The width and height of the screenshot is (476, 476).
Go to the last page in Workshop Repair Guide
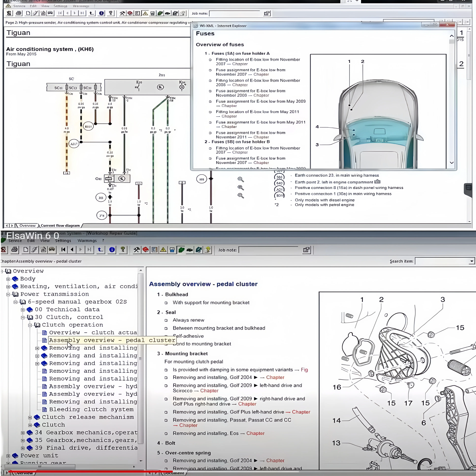pyautogui.click(x=89, y=250)
